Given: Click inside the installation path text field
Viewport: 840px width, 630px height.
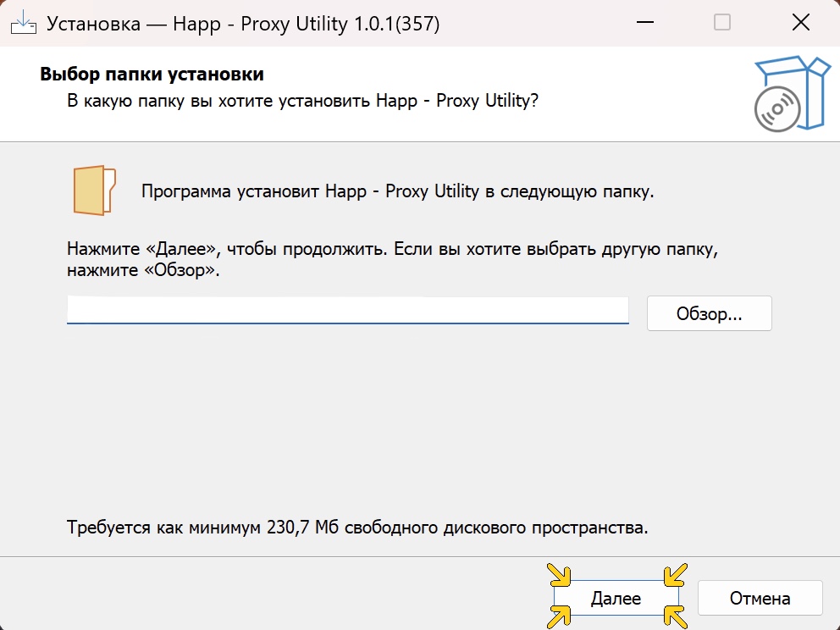Looking at the screenshot, I should coord(347,310).
